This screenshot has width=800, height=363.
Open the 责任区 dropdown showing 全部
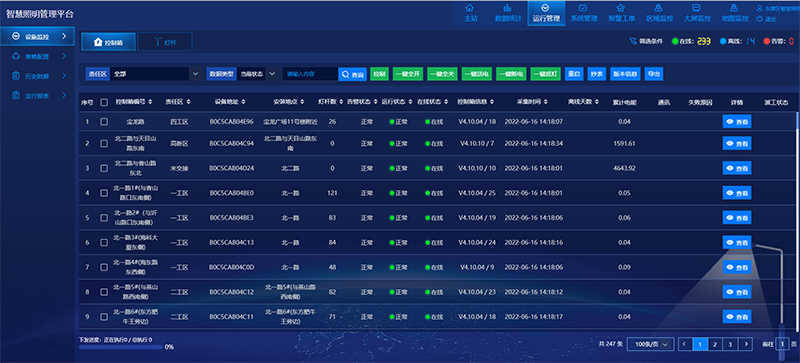(157, 74)
